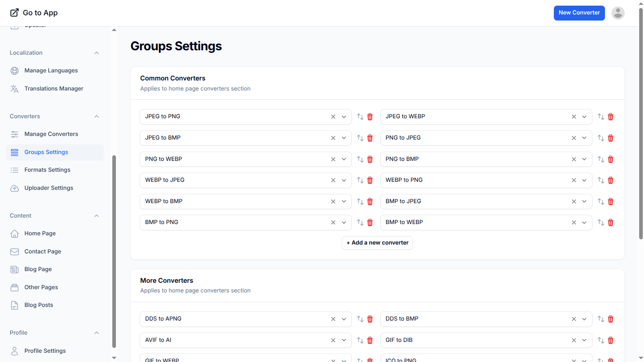
Task: Click the user avatar icon
Action: click(618, 13)
